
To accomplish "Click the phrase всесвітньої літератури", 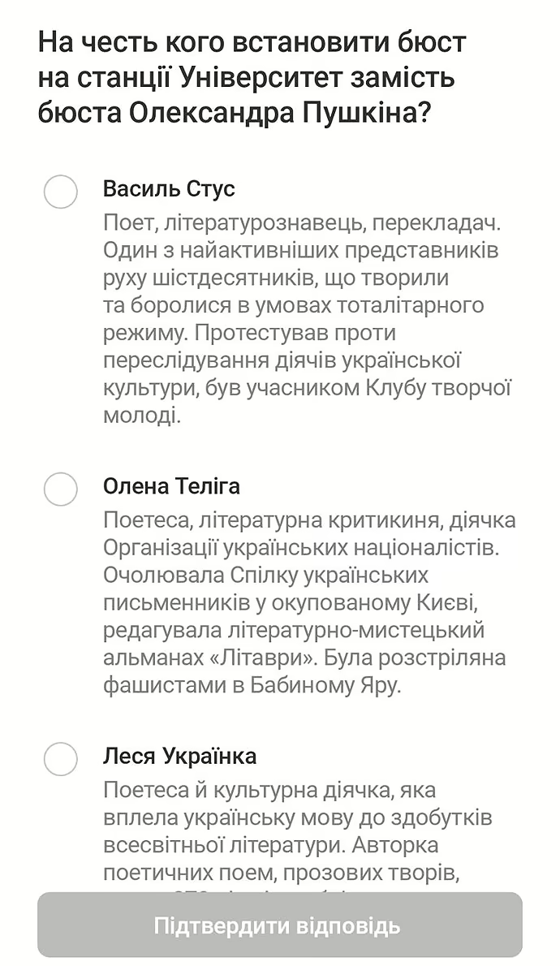I will coord(224,845).
